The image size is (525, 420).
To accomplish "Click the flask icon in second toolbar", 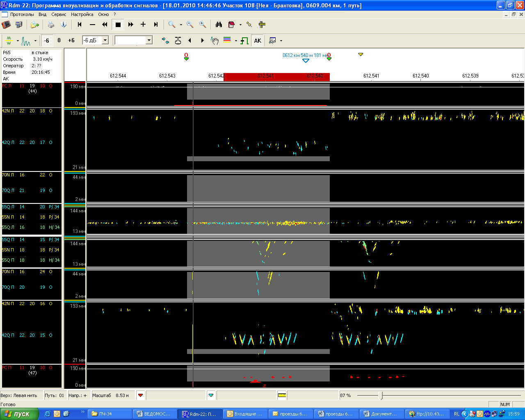I will [x=178, y=41].
